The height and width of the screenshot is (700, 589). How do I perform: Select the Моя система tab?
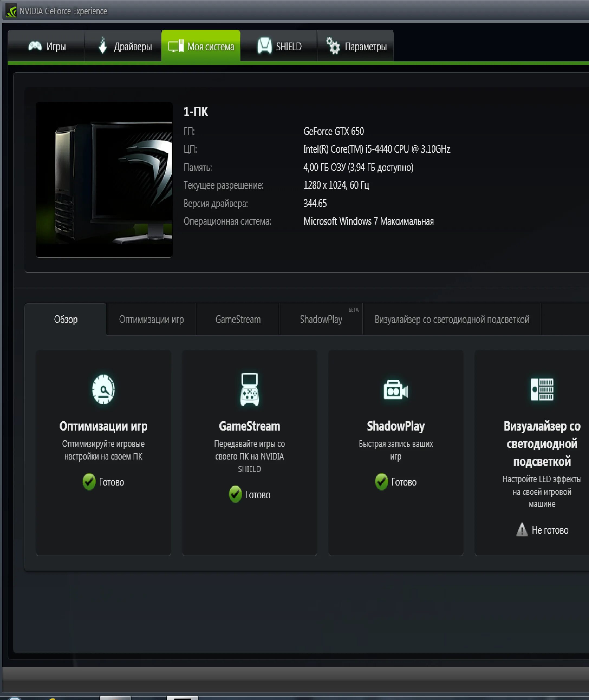pos(201,46)
